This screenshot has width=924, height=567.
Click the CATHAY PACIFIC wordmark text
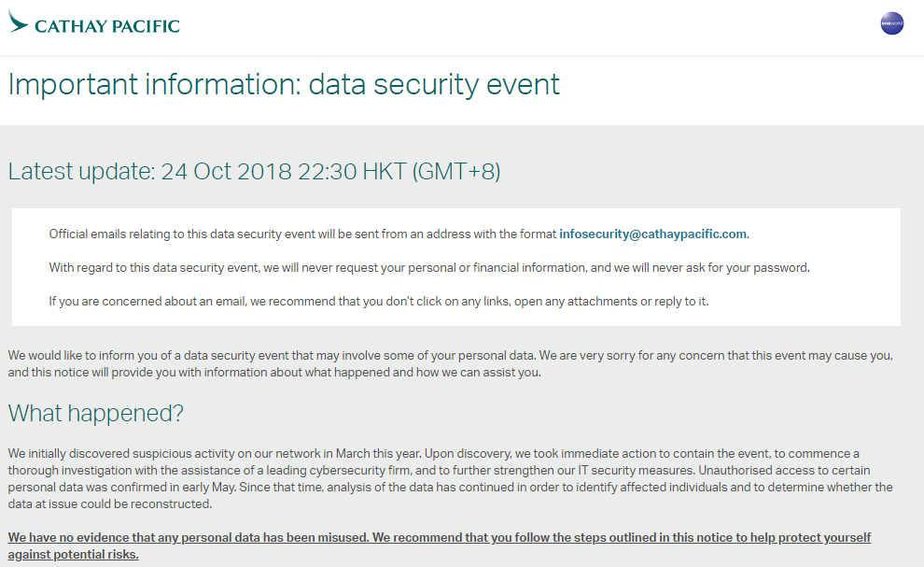[x=107, y=26]
